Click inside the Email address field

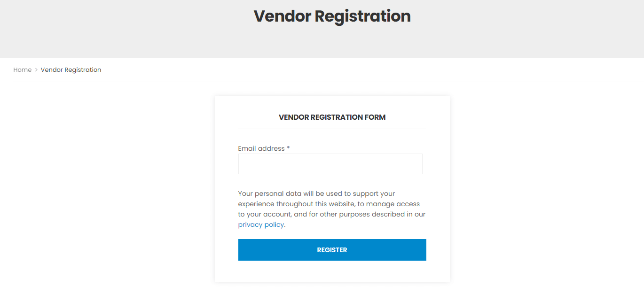(x=330, y=163)
